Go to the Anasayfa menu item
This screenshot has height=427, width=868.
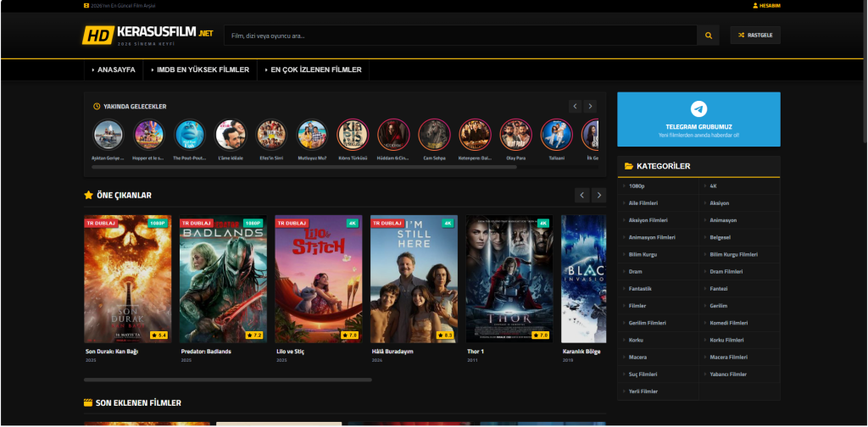[x=113, y=69]
